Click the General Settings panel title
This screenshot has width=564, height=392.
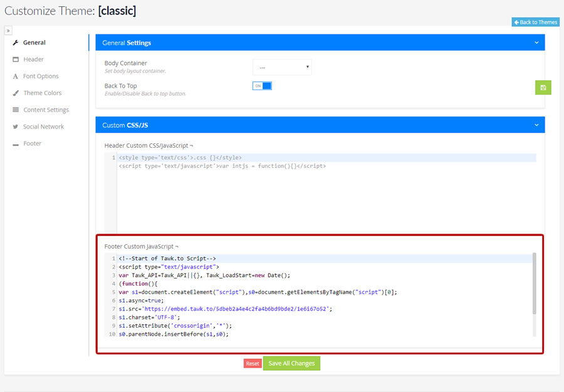[x=127, y=43]
